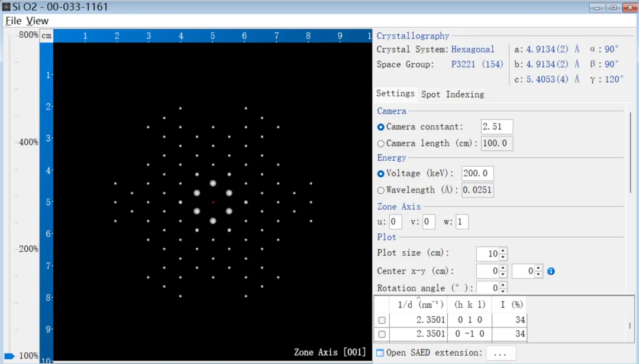This screenshot has height=364, width=639.
Task: Click the reflections table scrollbar
Action: pyautogui.click(x=630, y=326)
